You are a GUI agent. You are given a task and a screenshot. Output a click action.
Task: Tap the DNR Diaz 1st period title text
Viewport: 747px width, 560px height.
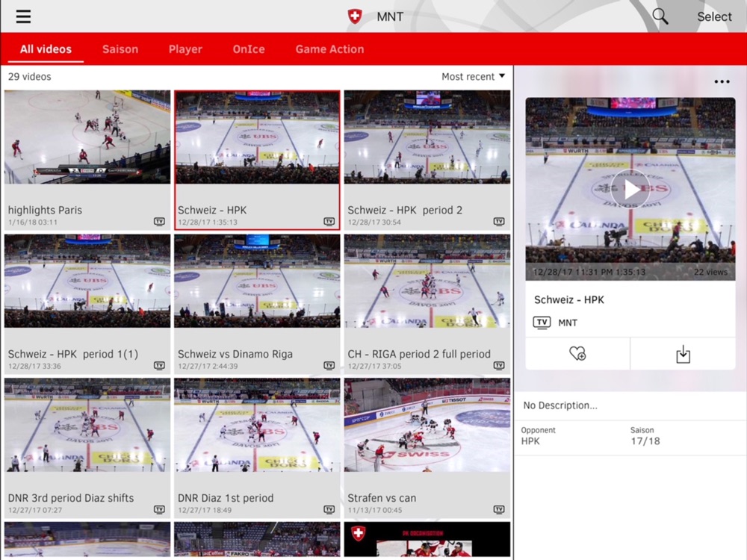(x=226, y=498)
